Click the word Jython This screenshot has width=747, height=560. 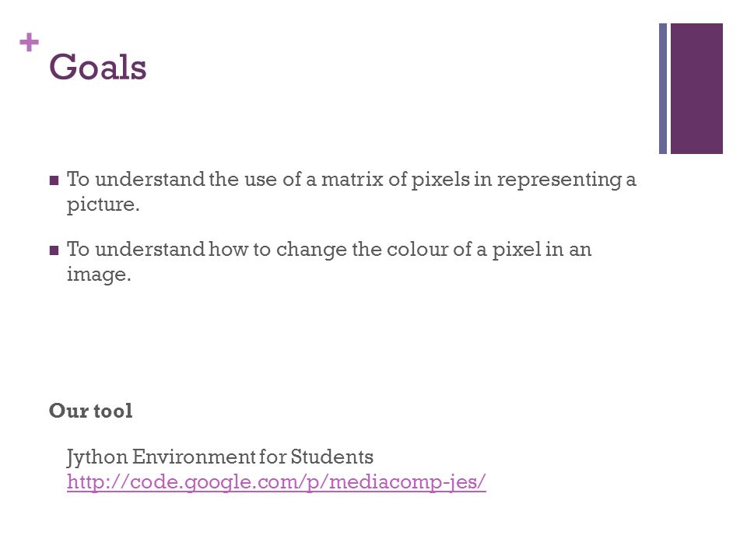(x=97, y=457)
